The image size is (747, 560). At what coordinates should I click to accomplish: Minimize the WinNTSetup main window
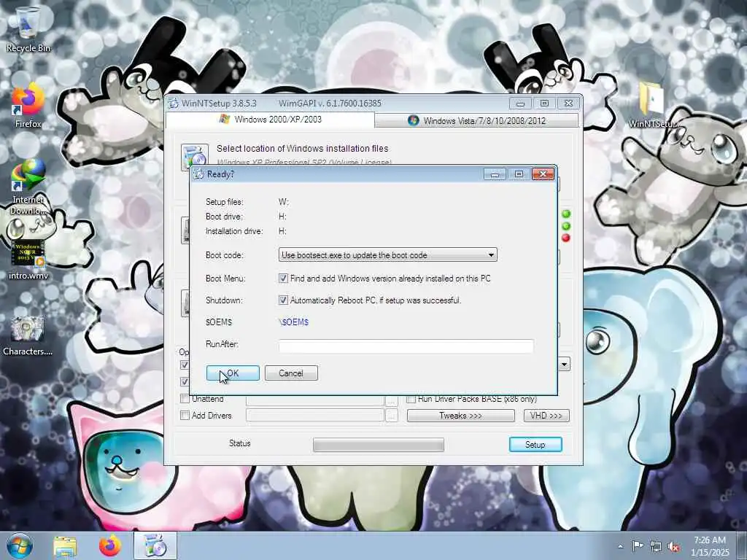[520, 104]
